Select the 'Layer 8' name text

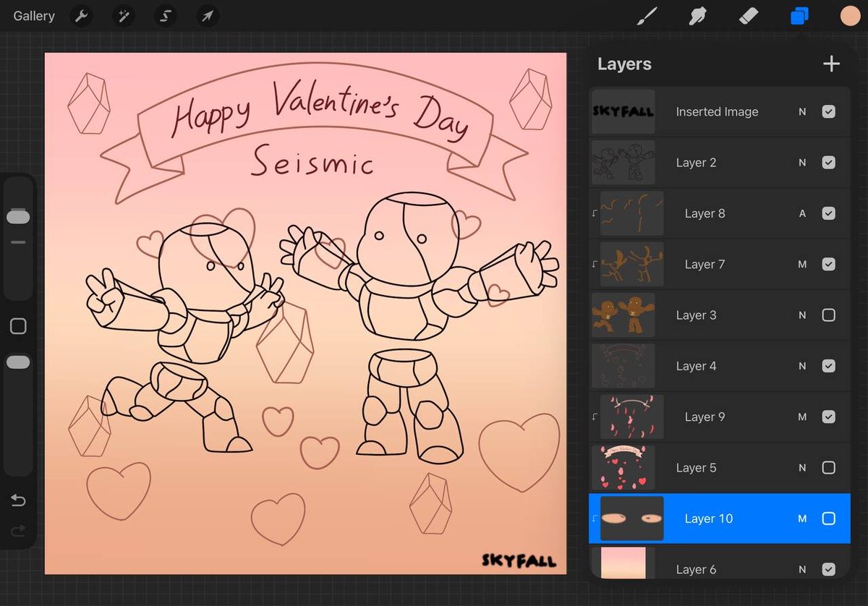pos(705,213)
